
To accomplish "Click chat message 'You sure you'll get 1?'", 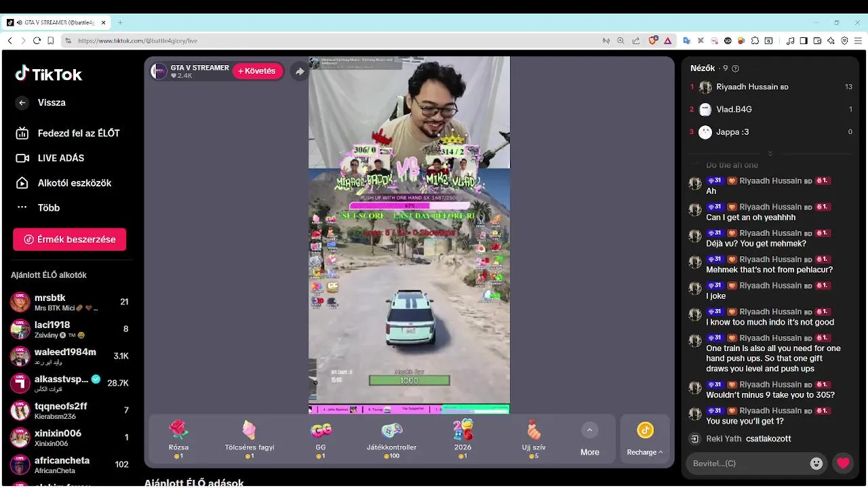I will click(745, 421).
